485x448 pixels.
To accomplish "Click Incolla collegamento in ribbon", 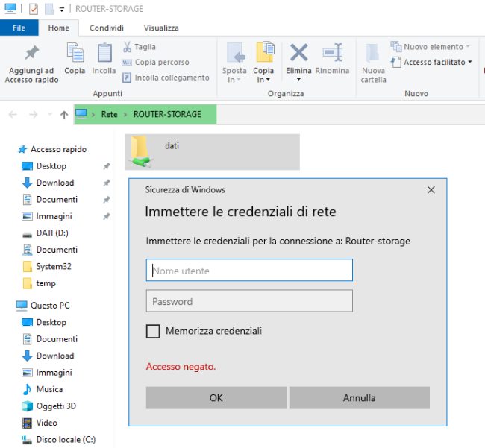I will pyautogui.click(x=166, y=78).
